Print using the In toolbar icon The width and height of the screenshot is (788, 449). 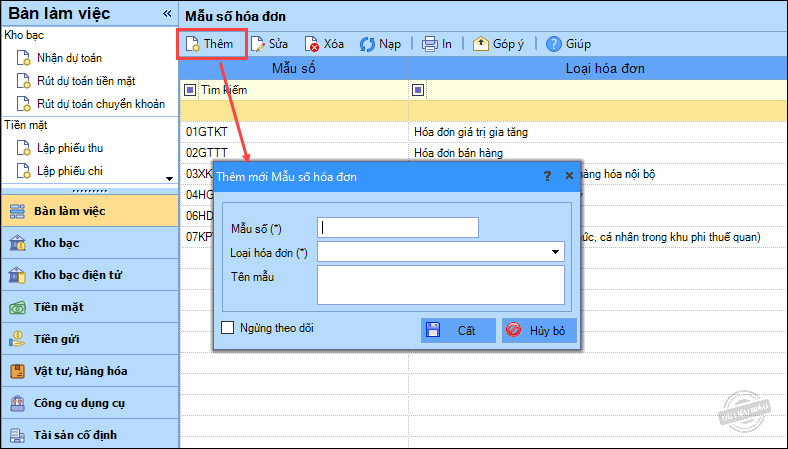[430, 44]
